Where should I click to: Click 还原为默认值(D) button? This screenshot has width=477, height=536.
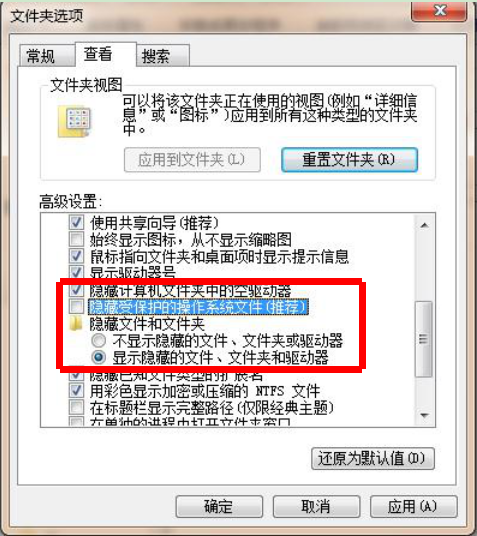pyautogui.click(x=373, y=458)
